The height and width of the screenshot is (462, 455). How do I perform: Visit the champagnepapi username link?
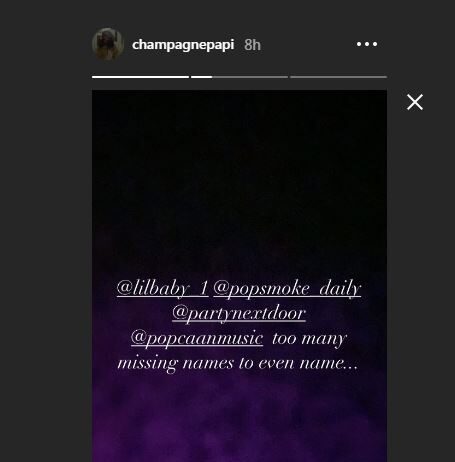click(x=183, y=45)
